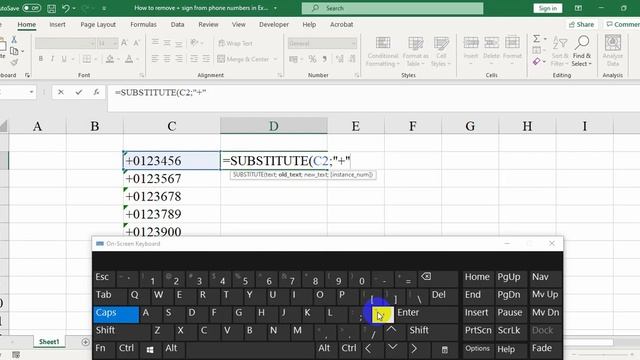The width and height of the screenshot is (640, 360).
Task: Click the Save icon in title bar
Action: point(51,8)
